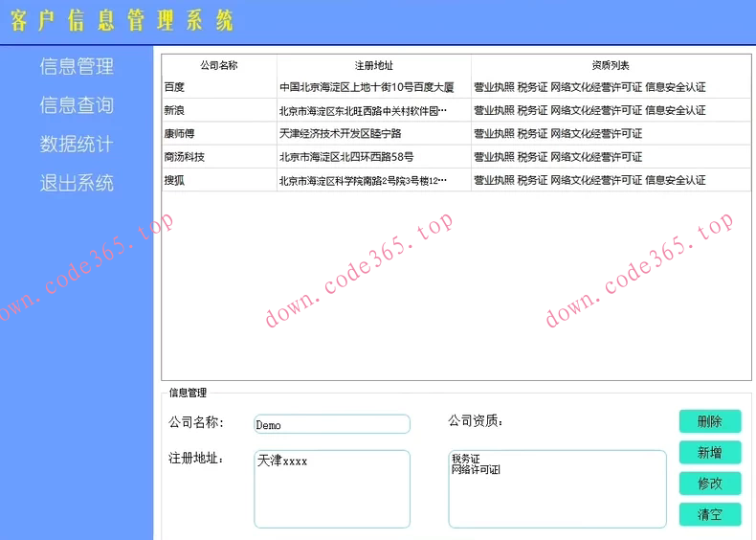Image resolution: width=756 pixels, height=540 pixels.
Task: Click the 删除 button
Action: 710,421
